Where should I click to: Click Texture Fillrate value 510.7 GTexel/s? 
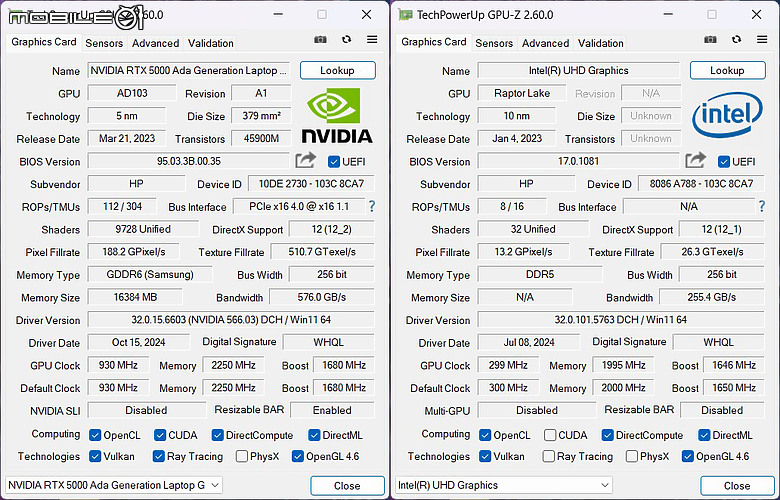click(322, 252)
